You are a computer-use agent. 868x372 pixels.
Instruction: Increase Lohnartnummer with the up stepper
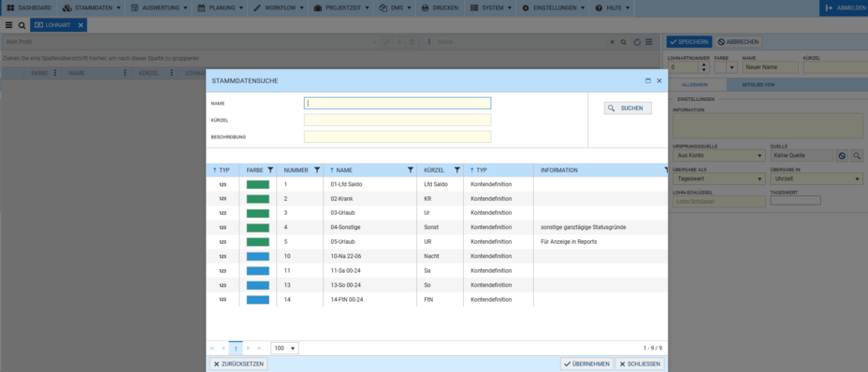tap(703, 64)
